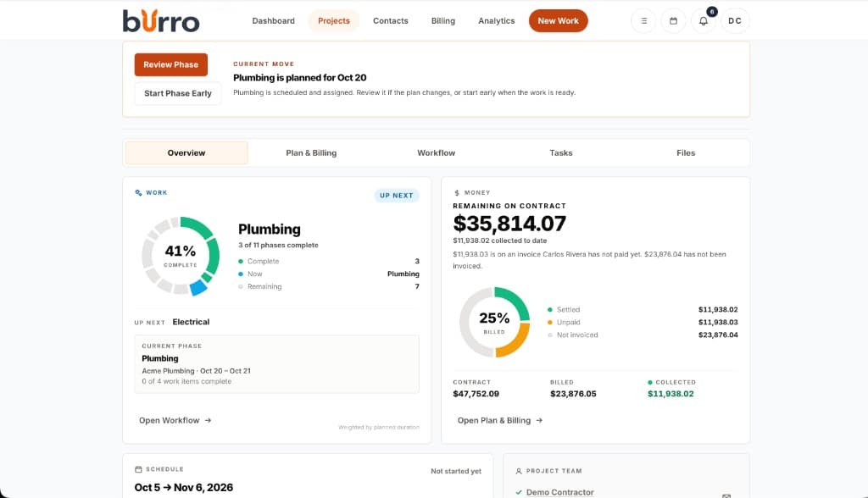
Task: Open the Projects nav item
Action: [334, 21]
